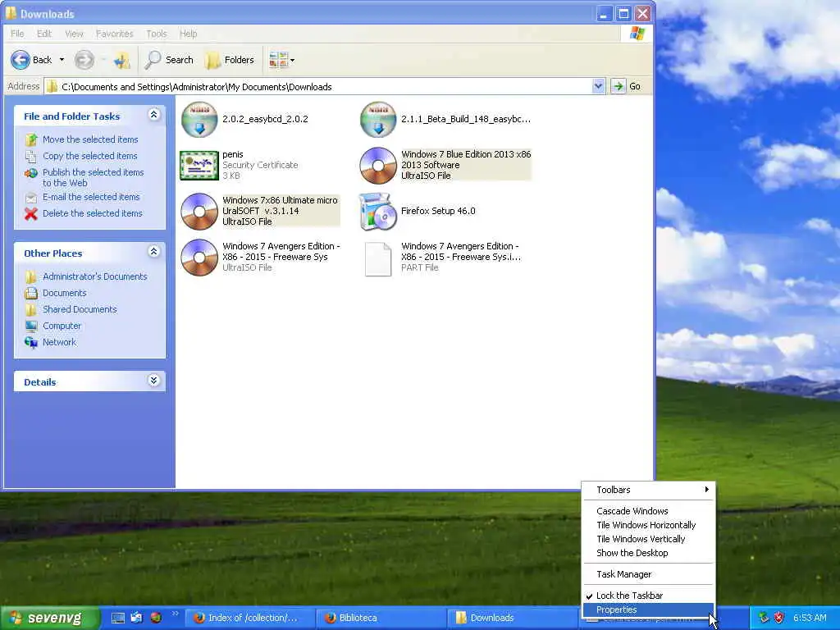Open the Tools menu
The width and height of the screenshot is (840, 630).
[157, 34]
